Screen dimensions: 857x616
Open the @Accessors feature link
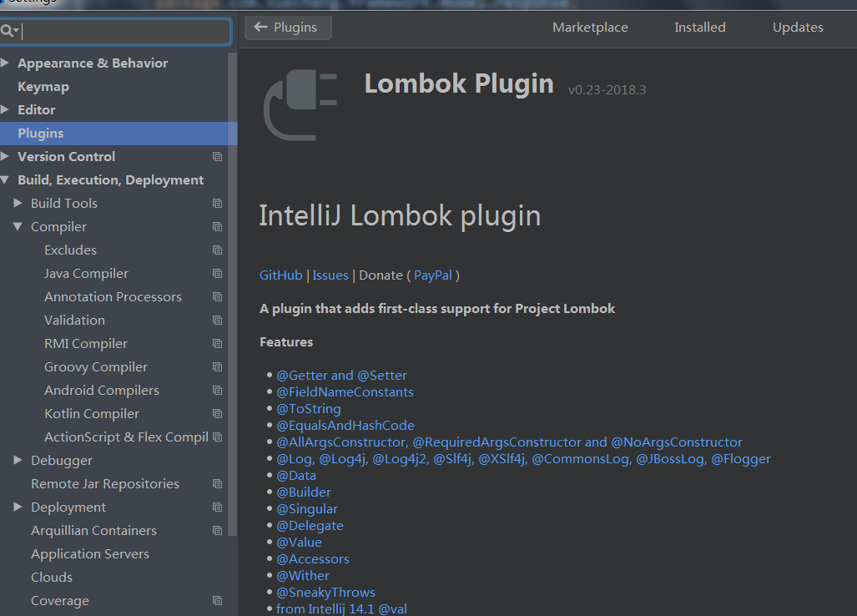click(x=313, y=559)
